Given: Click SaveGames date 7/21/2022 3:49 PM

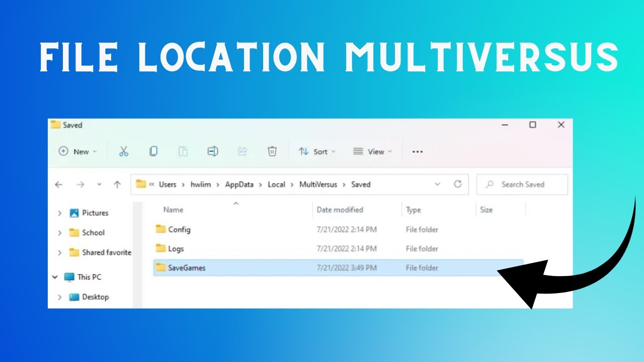Looking at the screenshot, I should pos(347,268).
